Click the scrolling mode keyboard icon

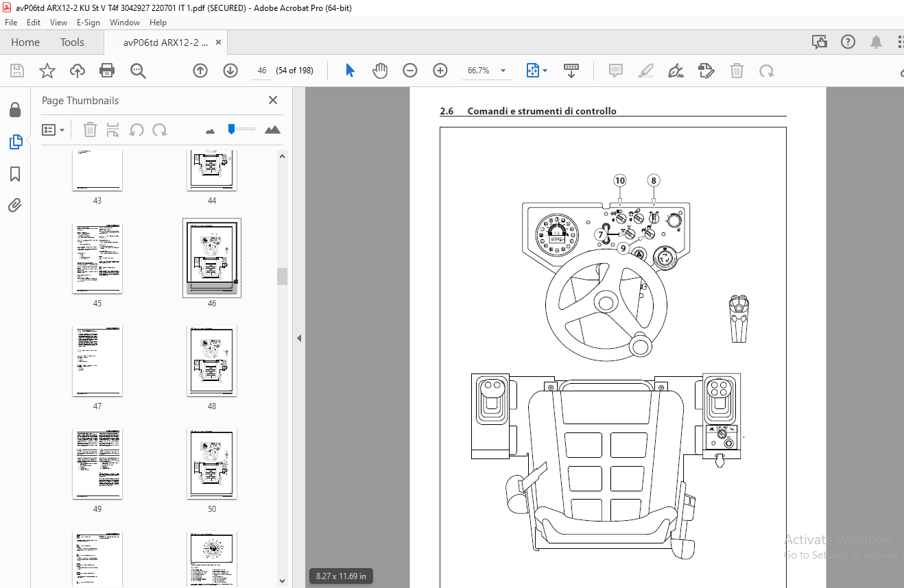pos(571,71)
